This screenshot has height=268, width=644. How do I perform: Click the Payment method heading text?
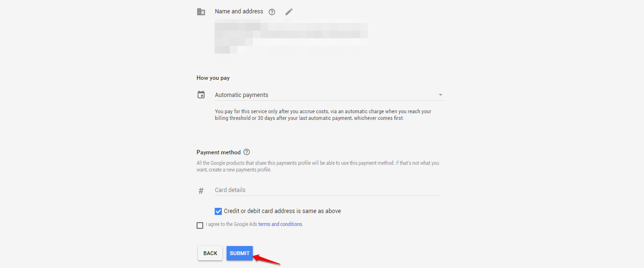click(x=218, y=152)
